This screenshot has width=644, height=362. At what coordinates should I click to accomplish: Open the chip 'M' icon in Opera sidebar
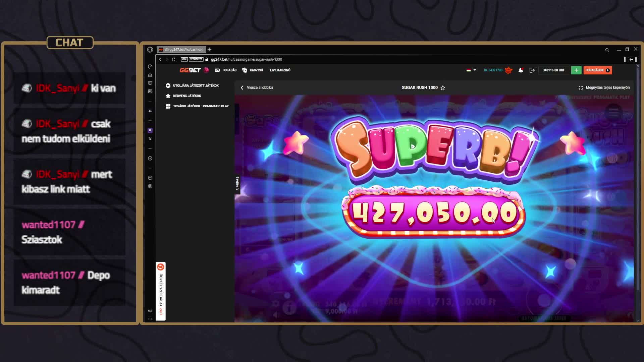(150, 91)
